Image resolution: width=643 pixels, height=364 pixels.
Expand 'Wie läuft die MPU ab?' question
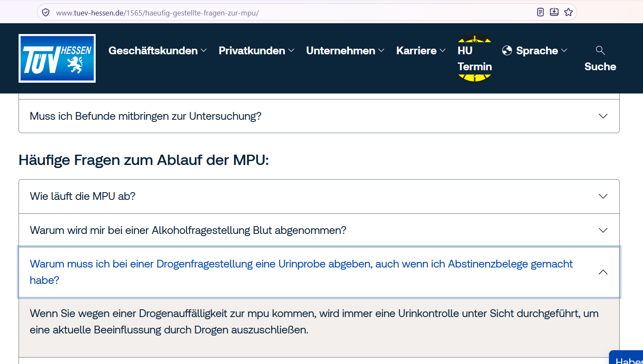[319, 196]
